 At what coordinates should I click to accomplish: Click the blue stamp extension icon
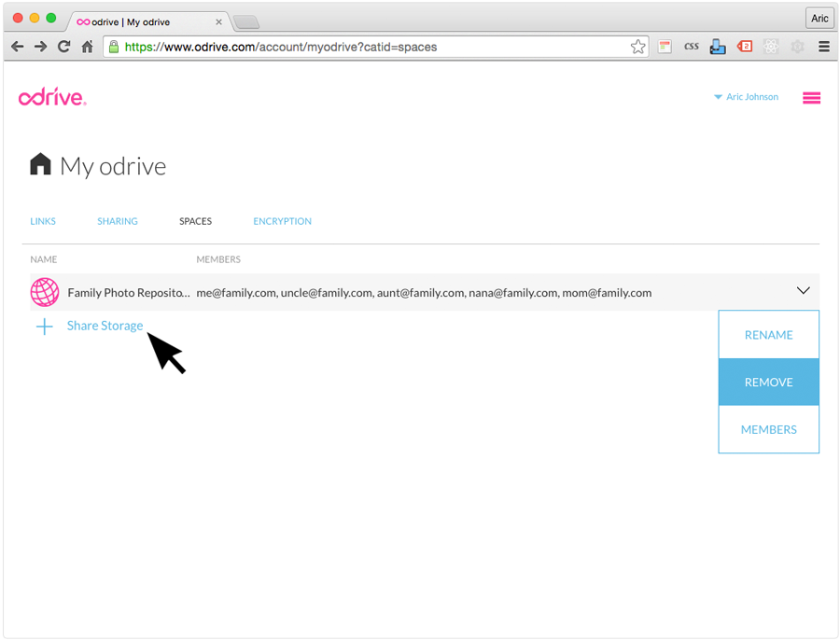point(718,47)
